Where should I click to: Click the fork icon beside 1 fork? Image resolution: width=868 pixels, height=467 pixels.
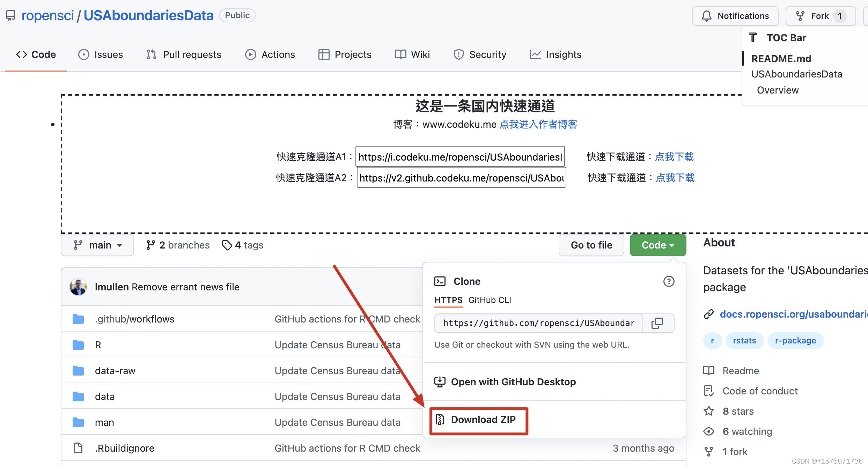709,452
